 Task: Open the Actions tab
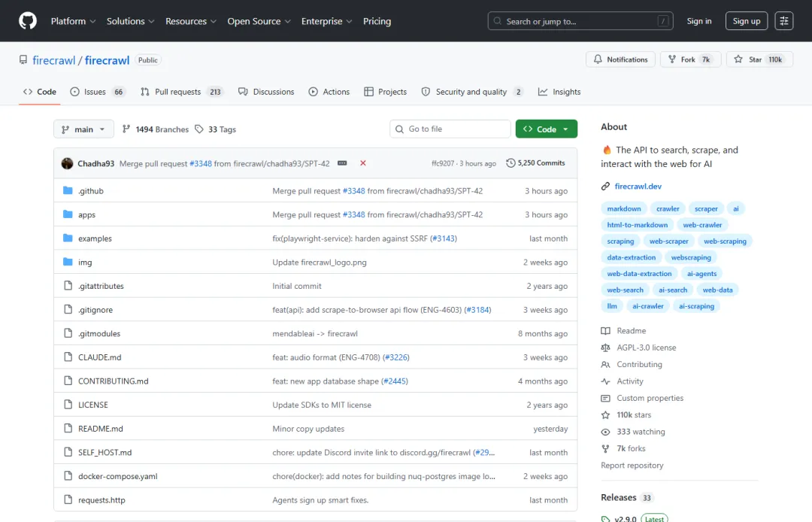click(x=329, y=92)
